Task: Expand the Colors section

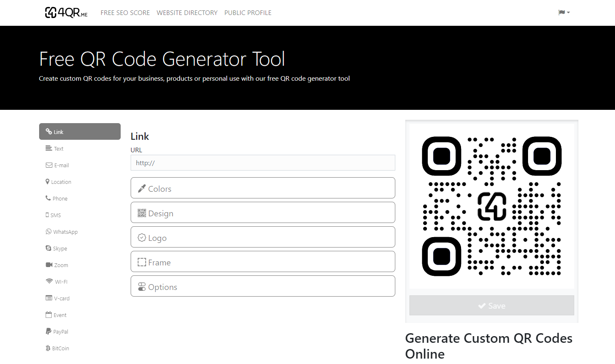Action: (263, 188)
